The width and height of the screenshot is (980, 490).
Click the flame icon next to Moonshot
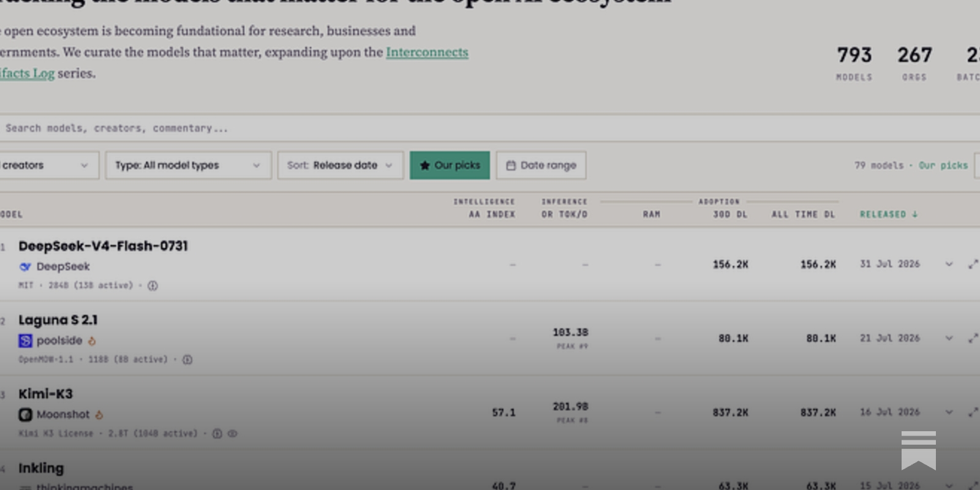tap(99, 415)
